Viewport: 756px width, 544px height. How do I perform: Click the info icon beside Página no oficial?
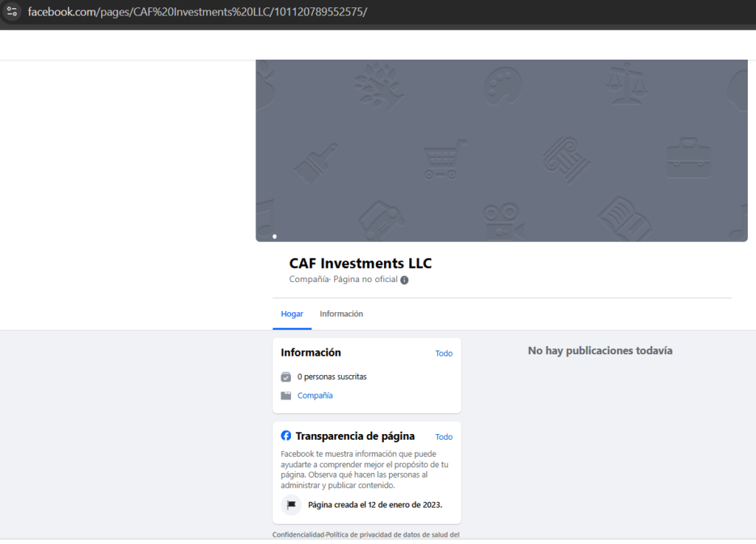[405, 280]
